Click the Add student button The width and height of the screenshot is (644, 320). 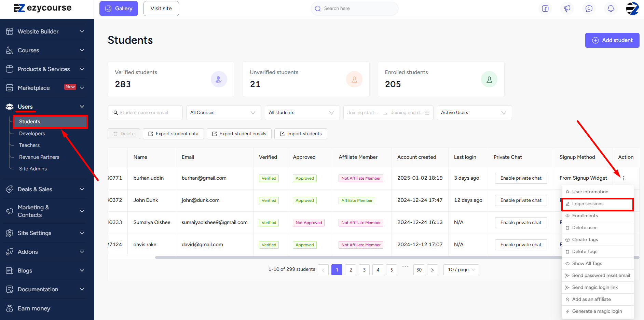612,40
